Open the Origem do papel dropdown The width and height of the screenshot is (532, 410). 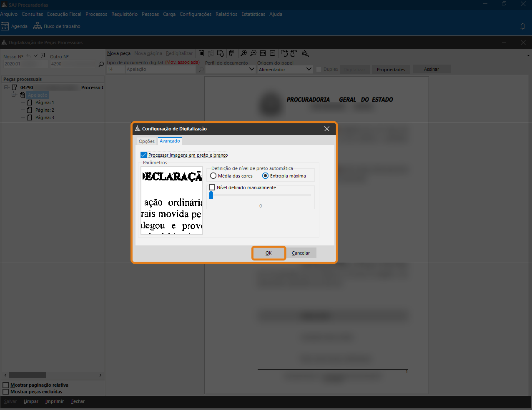[x=309, y=70]
